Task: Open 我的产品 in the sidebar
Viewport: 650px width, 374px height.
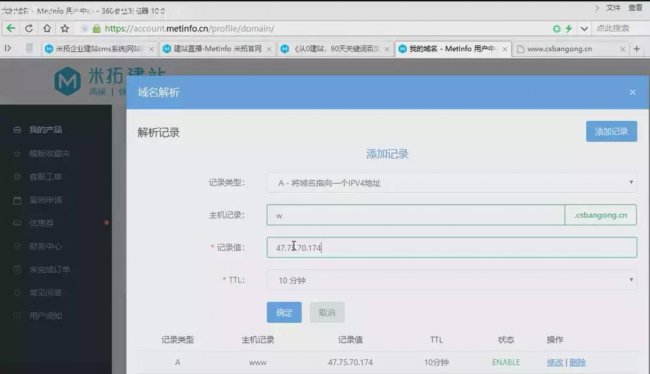Action: click(x=46, y=130)
